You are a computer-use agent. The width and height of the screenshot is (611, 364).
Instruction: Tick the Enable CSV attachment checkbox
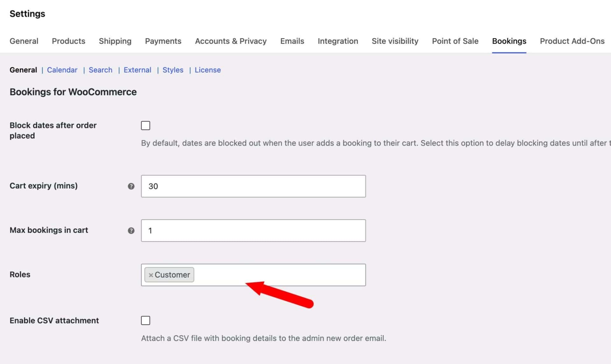pyautogui.click(x=145, y=320)
